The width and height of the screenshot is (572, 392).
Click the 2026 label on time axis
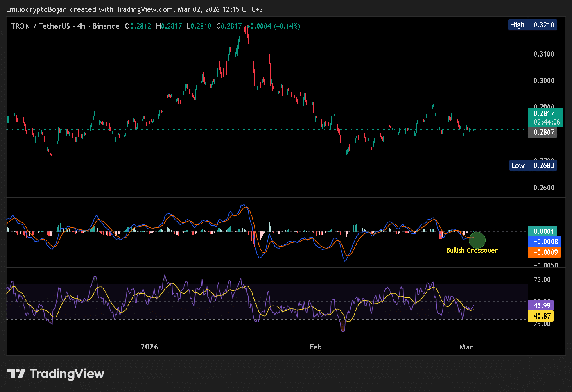150,347
